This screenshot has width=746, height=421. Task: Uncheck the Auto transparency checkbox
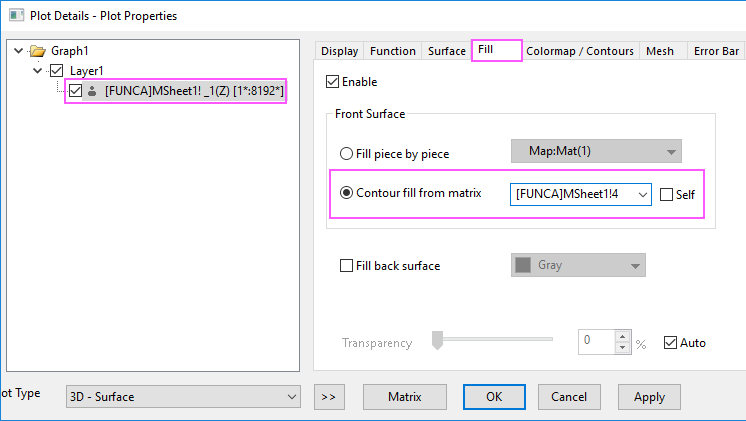point(670,343)
